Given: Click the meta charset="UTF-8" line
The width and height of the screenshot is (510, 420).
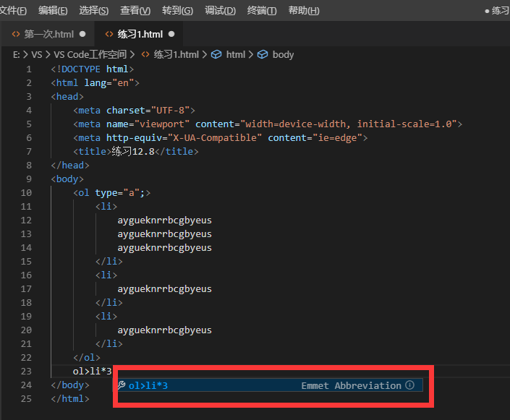Looking at the screenshot, I should tap(134, 111).
